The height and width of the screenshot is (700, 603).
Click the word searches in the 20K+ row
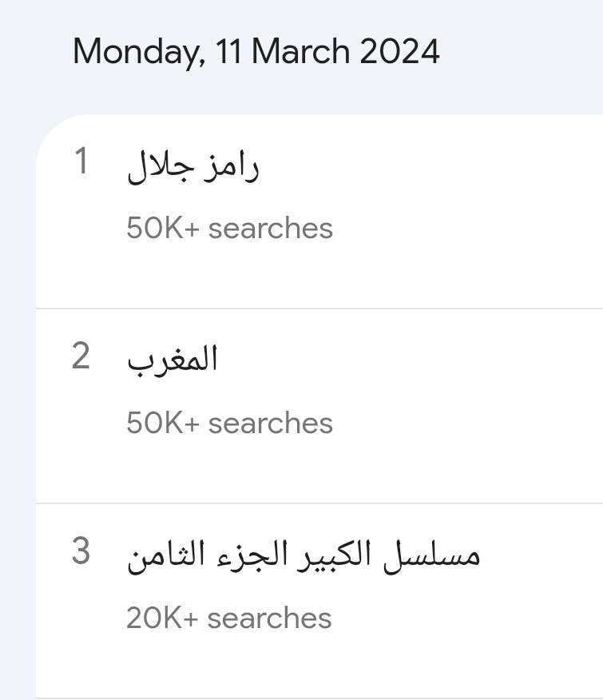(x=270, y=618)
